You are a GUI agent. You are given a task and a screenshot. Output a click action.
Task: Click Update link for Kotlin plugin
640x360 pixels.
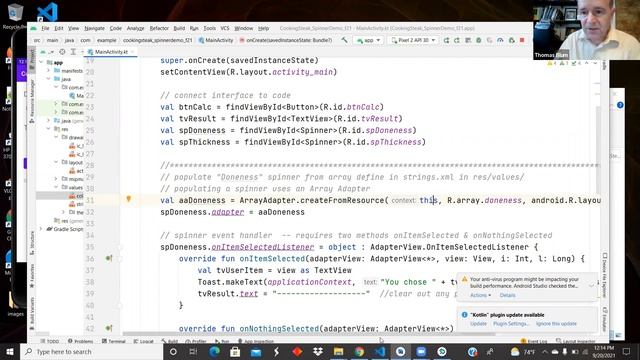[x=478, y=324]
